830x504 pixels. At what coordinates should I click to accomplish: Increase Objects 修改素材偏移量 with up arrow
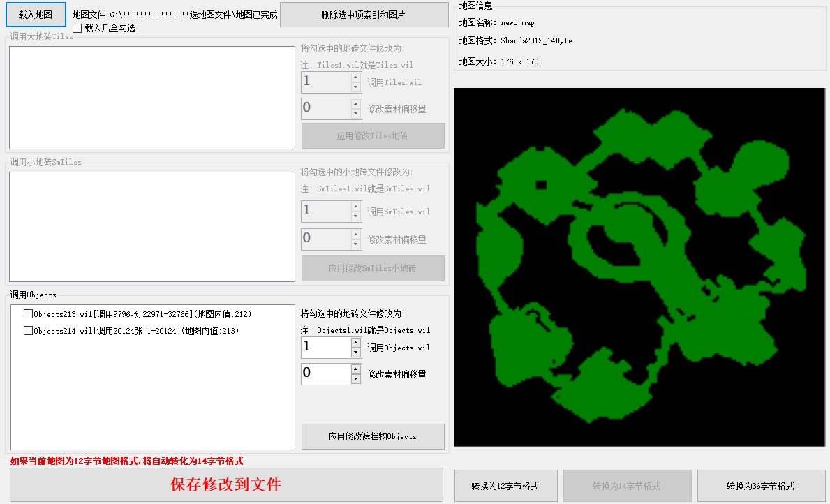356,369
